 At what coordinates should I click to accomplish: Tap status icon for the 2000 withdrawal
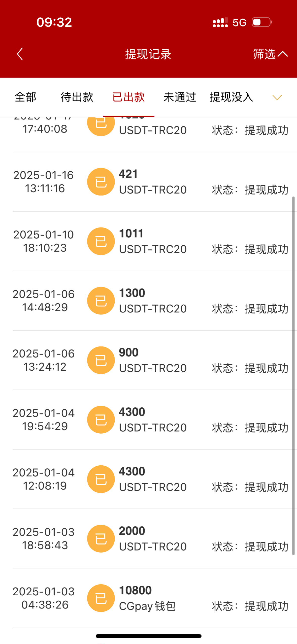coord(101,538)
